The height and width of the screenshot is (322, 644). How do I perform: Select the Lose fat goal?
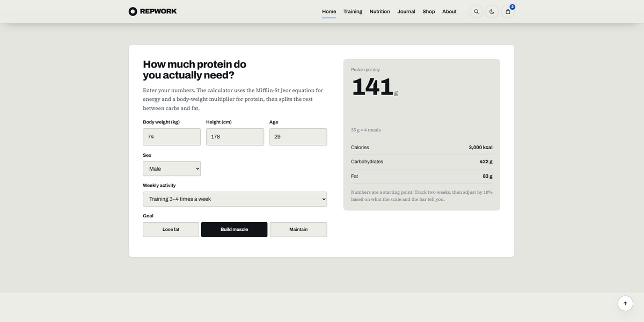coord(171,230)
